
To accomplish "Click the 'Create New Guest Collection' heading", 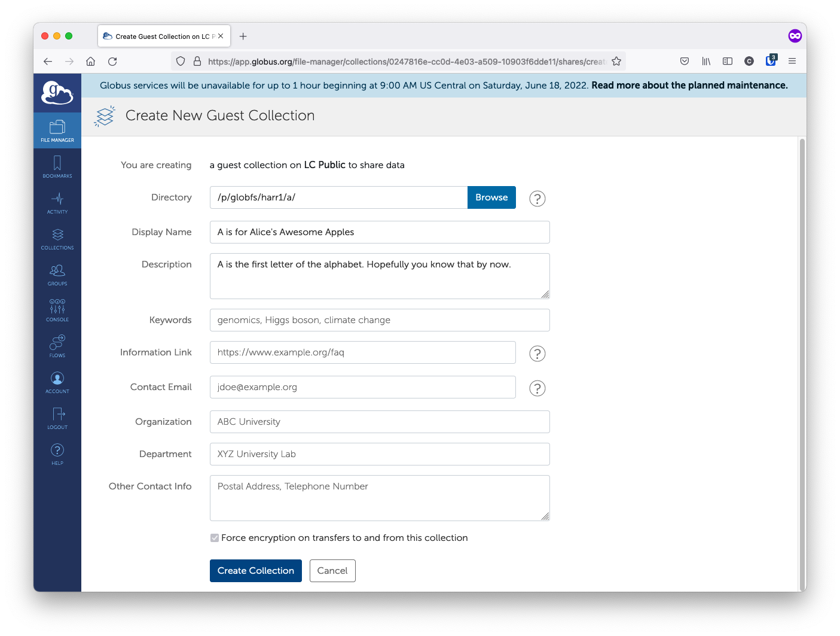I will [220, 115].
